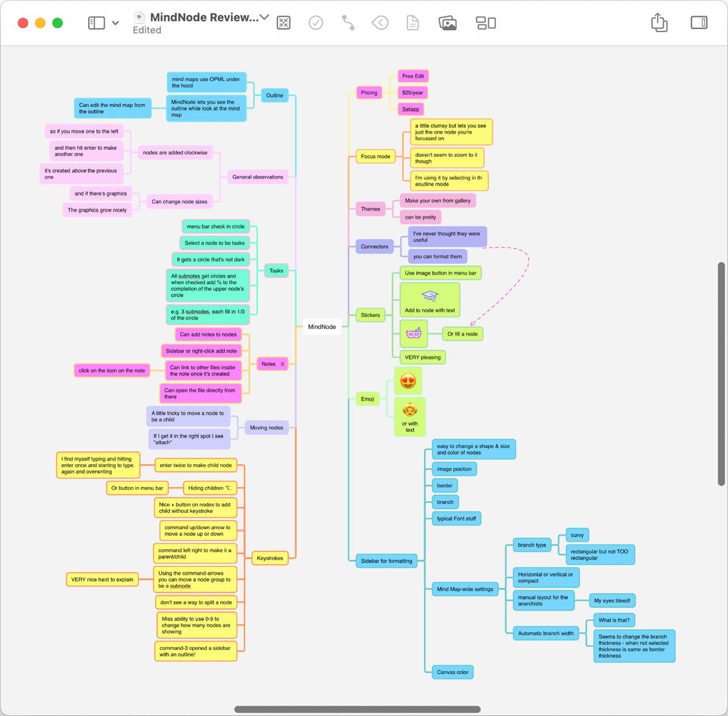Click the graduation cap sticker image
728x716 pixels.
click(x=430, y=296)
